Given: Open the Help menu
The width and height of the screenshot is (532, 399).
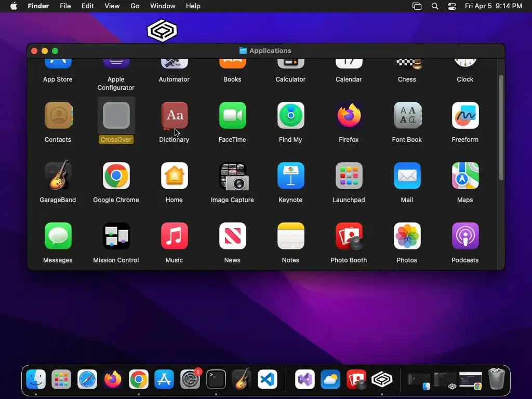Looking at the screenshot, I should click(193, 6).
